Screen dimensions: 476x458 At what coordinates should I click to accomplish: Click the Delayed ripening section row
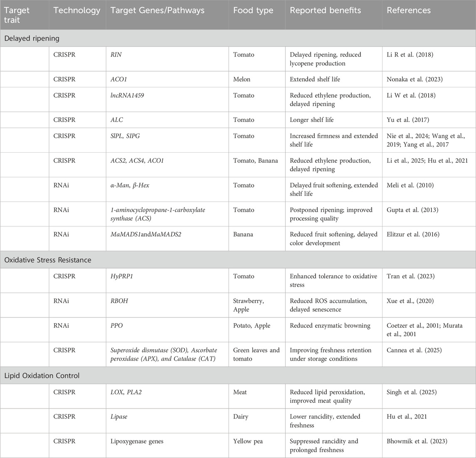tap(32, 38)
